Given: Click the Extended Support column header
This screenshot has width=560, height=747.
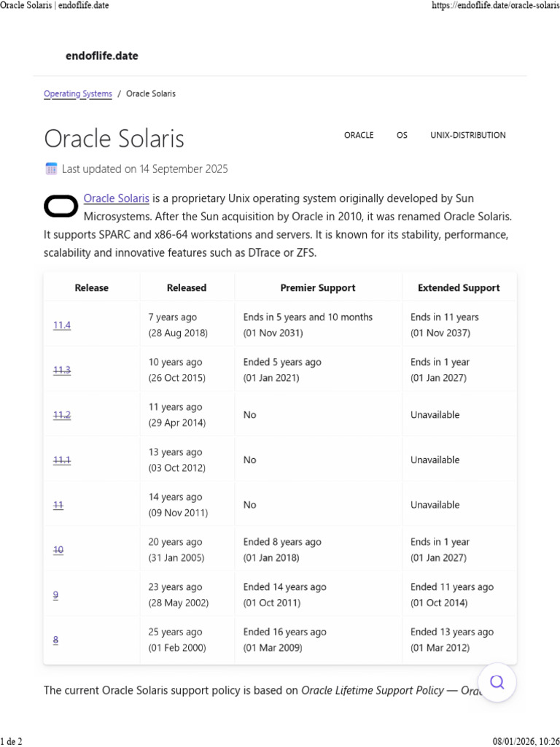Looking at the screenshot, I should pyautogui.click(x=459, y=287).
